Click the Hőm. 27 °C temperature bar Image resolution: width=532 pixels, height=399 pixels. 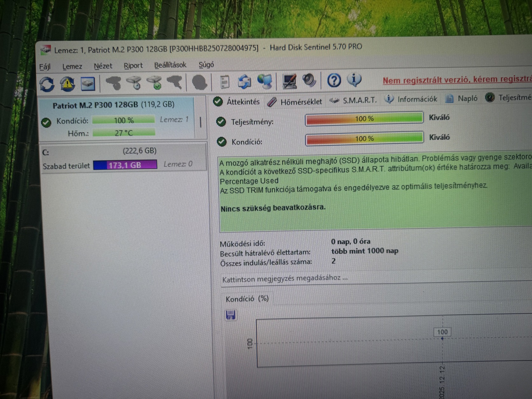(124, 133)
